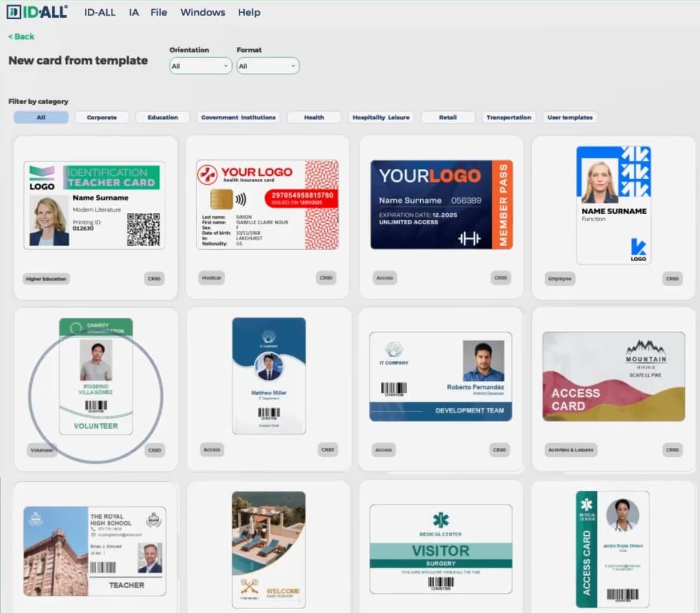Click CR80 badge on Development Team tile
Viewport: 700px width, 613px height.
(499, 450)
